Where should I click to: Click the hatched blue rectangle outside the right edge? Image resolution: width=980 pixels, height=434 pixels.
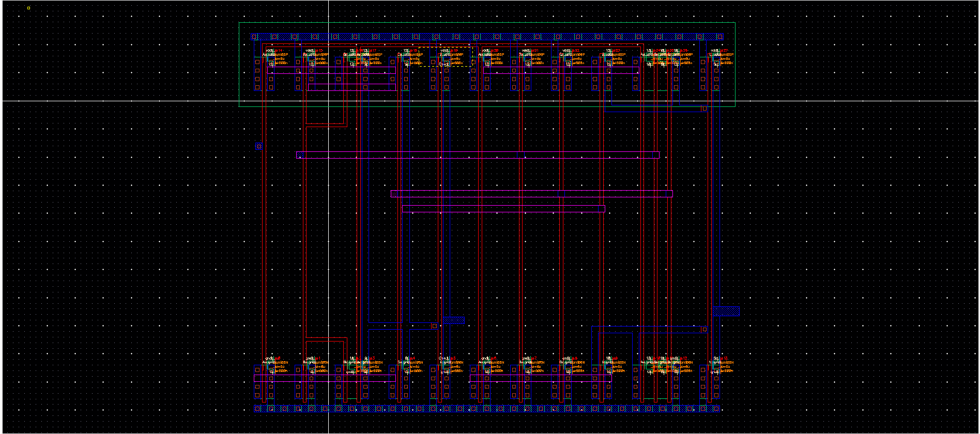(x=726, y=311)
